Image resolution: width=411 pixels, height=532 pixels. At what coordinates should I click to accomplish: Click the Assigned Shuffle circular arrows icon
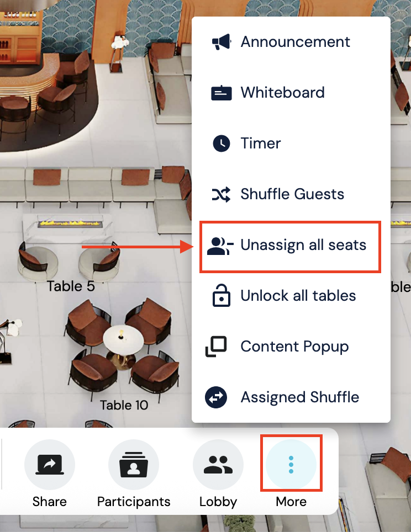tap(216, 397)
